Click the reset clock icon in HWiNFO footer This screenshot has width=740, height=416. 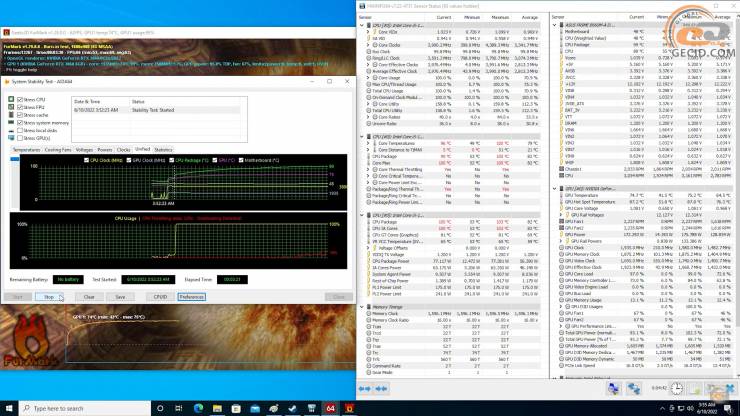click(x=677, y=389)
